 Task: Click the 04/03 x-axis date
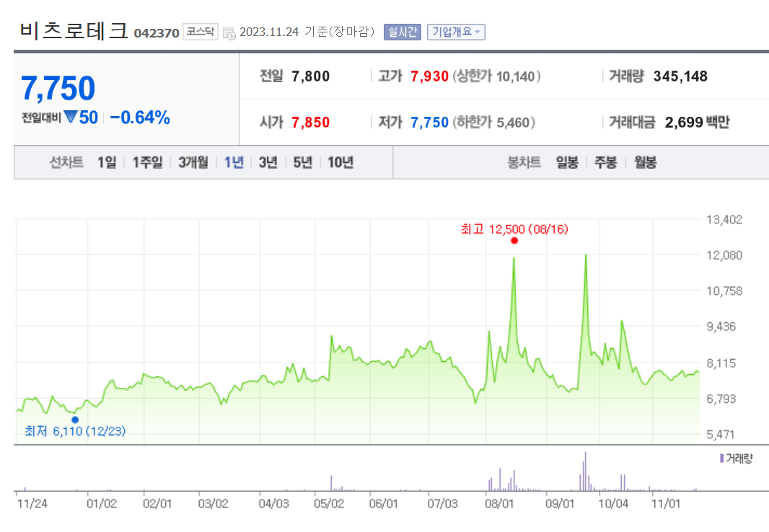point(274,504)
